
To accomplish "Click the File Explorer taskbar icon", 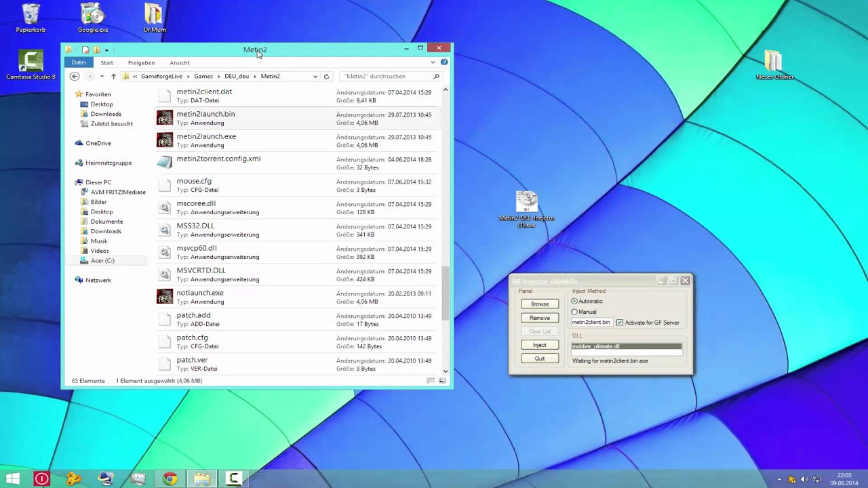I will (x=201, y=479).
